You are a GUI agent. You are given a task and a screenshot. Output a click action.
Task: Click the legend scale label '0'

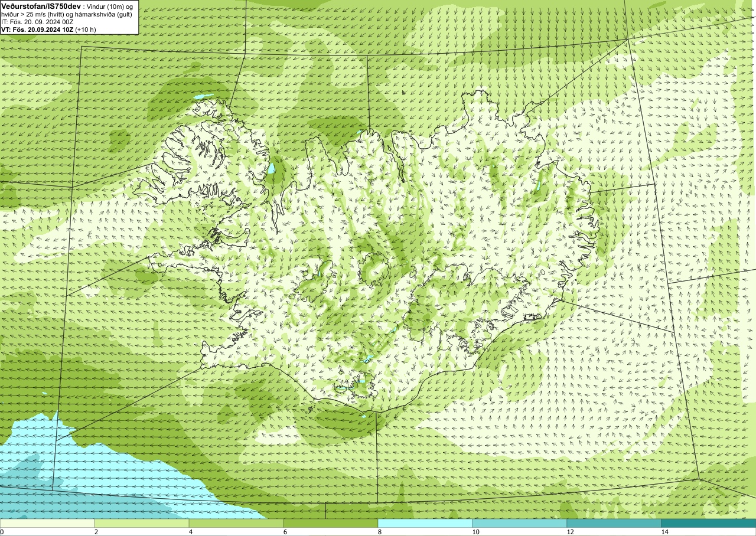coord(2,532)
